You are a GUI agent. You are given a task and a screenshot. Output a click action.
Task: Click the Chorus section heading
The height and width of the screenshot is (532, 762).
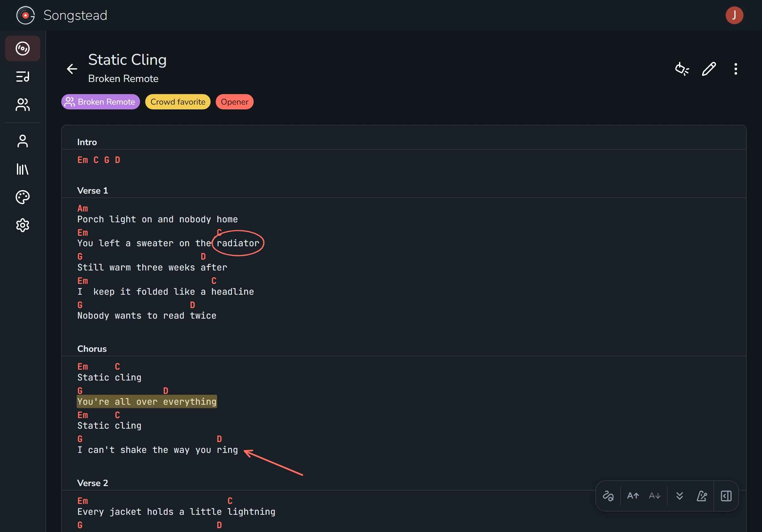point(92,349)
